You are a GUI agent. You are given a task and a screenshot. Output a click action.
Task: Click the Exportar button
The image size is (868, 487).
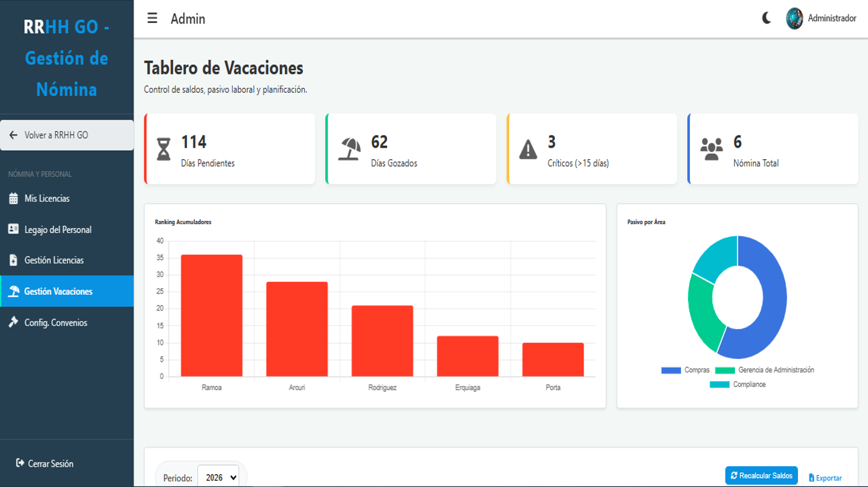(825, 477)
